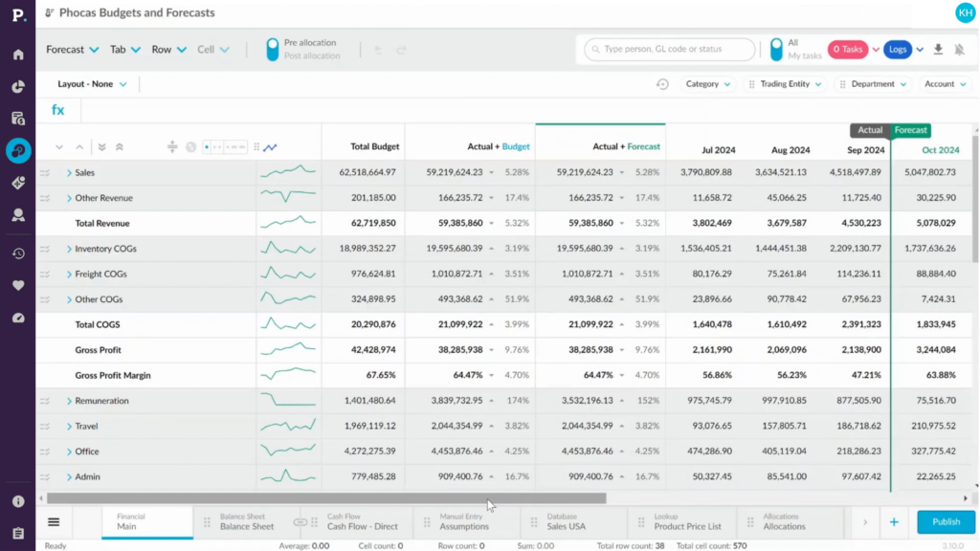The width and height of the screenshot is (980, 551).
Task: Toggle the sparkline chart column icon
Action: tap(270, 147)
